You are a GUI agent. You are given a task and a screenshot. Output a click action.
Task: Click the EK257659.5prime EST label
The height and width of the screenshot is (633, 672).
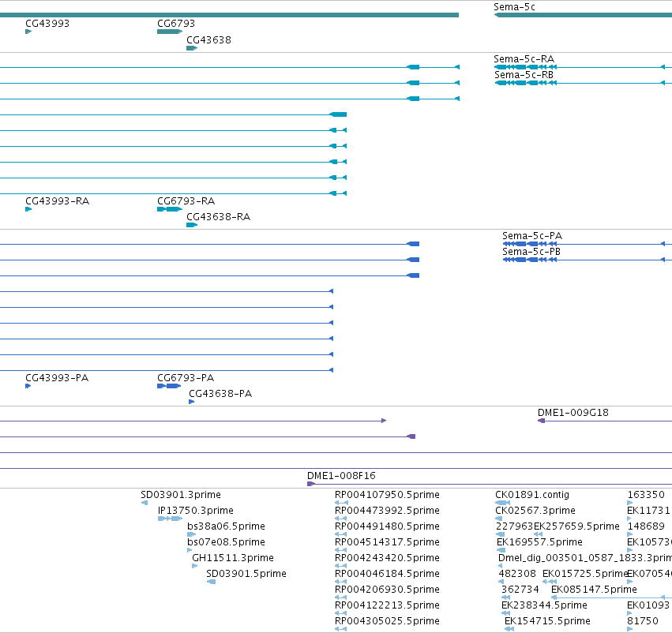tap(576, 526)
